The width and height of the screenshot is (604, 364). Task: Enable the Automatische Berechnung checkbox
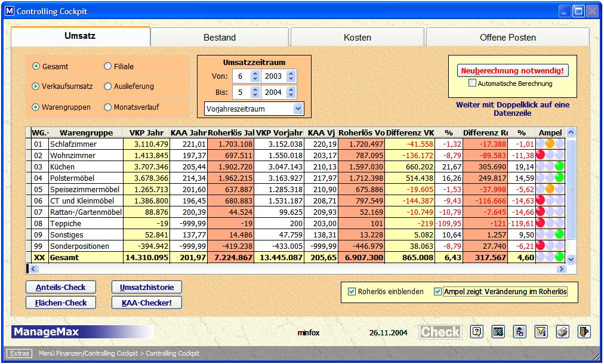[x=473, y=84]
